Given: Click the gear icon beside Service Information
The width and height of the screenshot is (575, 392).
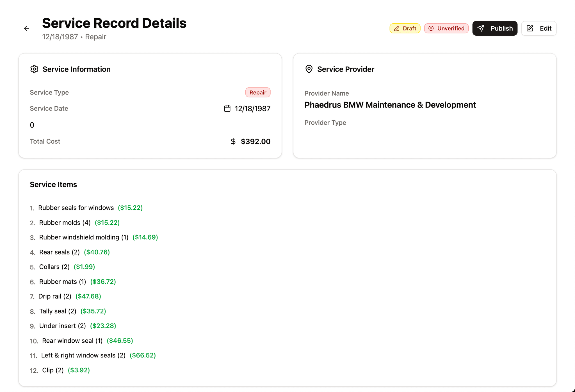Looking at the screenshot, I should click(34, 69).
